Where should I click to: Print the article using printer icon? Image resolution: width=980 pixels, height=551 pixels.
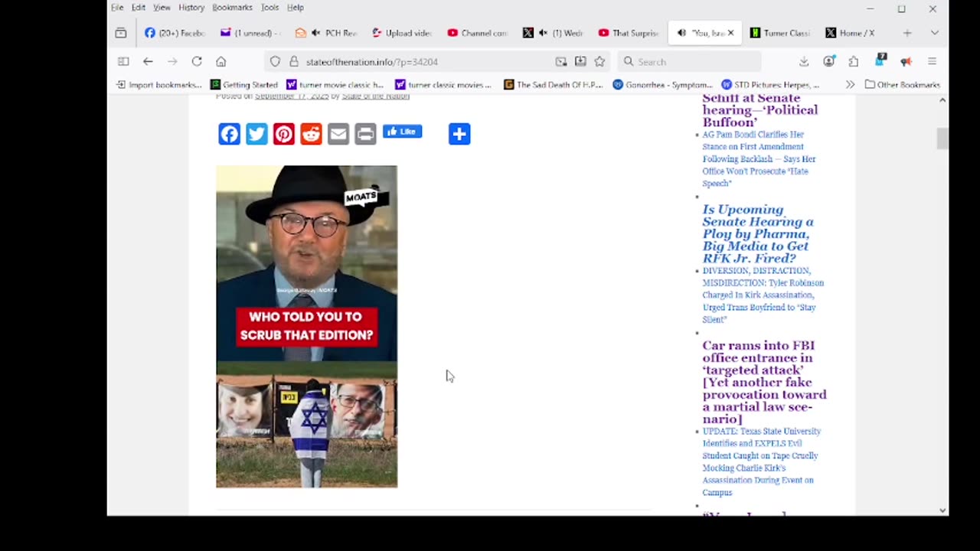[x=365, y=134]
